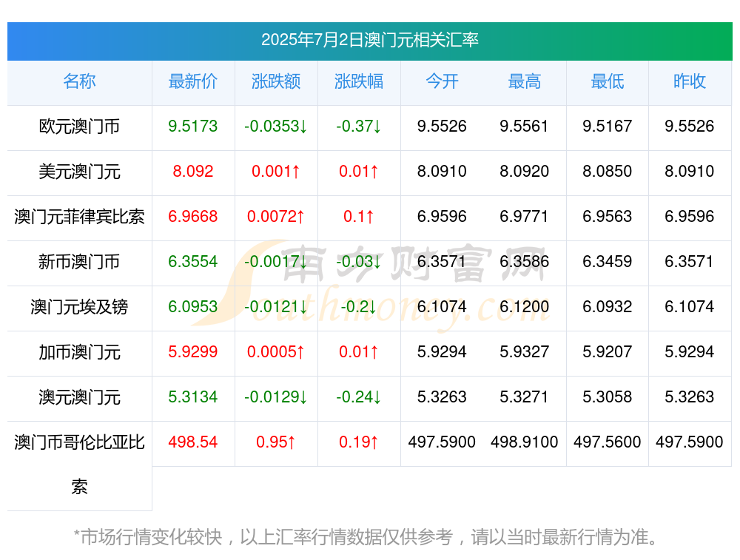
Task: Click latest price 9.5173
Action: pyautogui.click(x=193, y=126)
